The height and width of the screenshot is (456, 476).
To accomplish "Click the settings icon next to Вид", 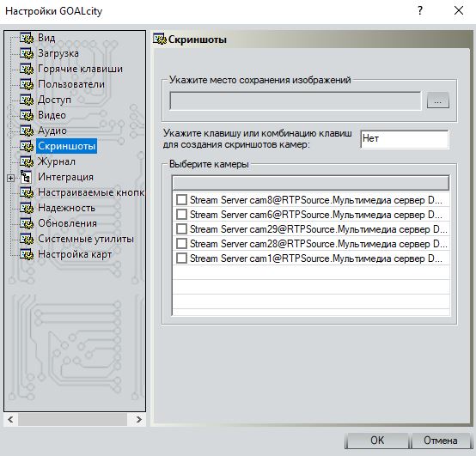I will (x=27, y=38).
